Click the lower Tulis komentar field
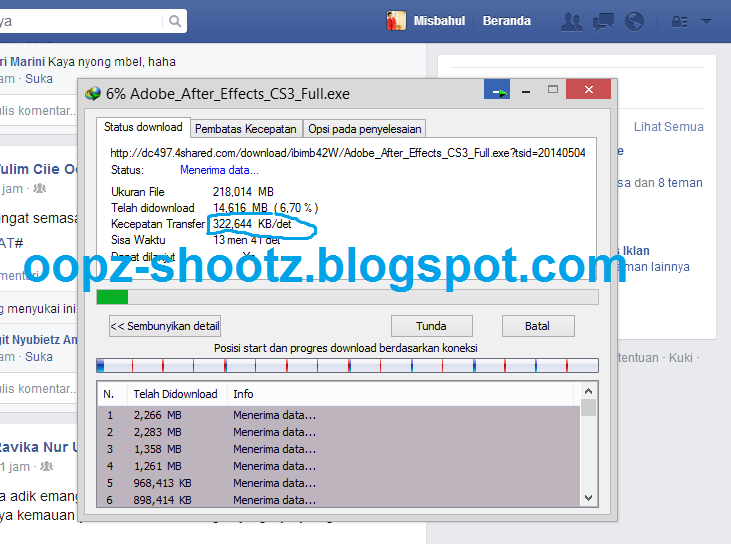 [x=38, y=389]
